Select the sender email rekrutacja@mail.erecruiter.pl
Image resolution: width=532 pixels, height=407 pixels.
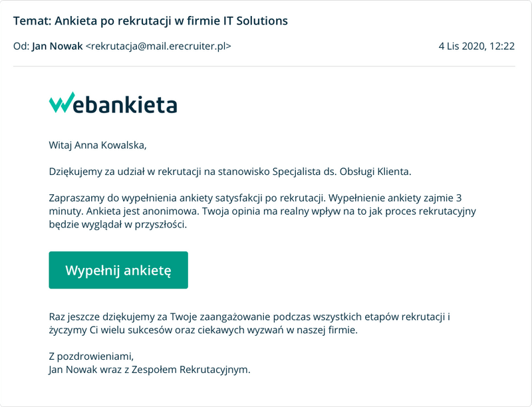[158, 46]
